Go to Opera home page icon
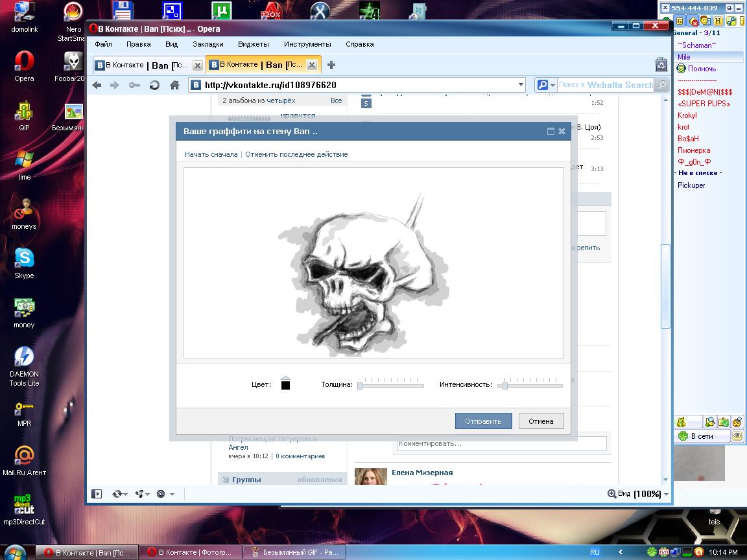747x560 pixels. [174, 85]
